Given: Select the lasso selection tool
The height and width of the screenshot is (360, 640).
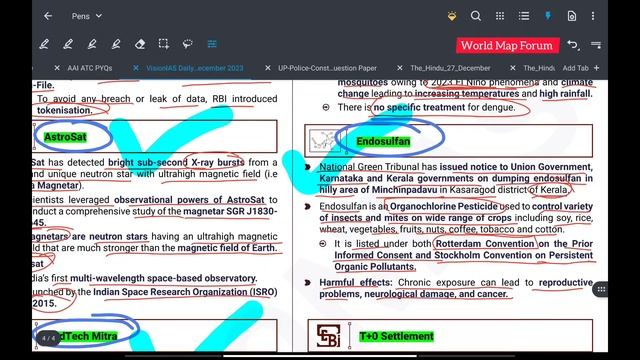Looking at the screenshot, I should click(188, 44).
